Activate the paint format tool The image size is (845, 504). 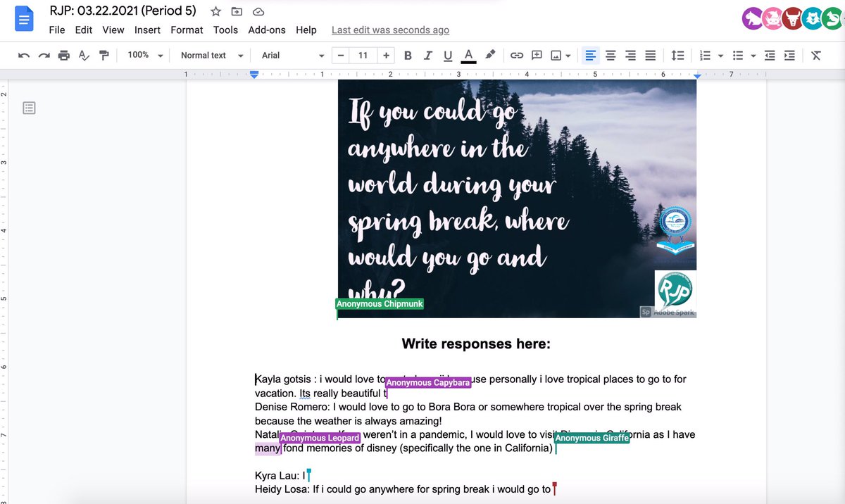[x=104, y=55]
